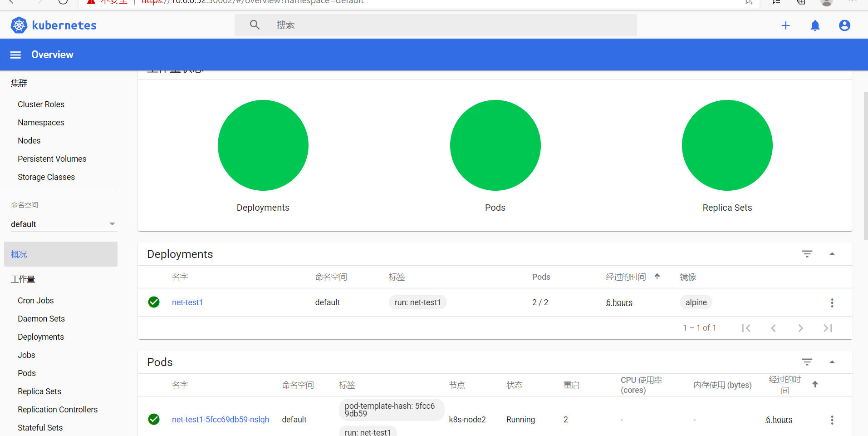
Task: Click the 1 – 1 of 1 pagination text
Action: (x=699, y=328)
